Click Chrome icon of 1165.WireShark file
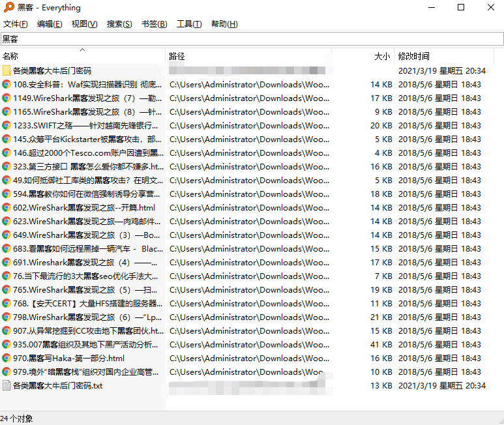The image size is (504, 425). [x=6, y=112]
